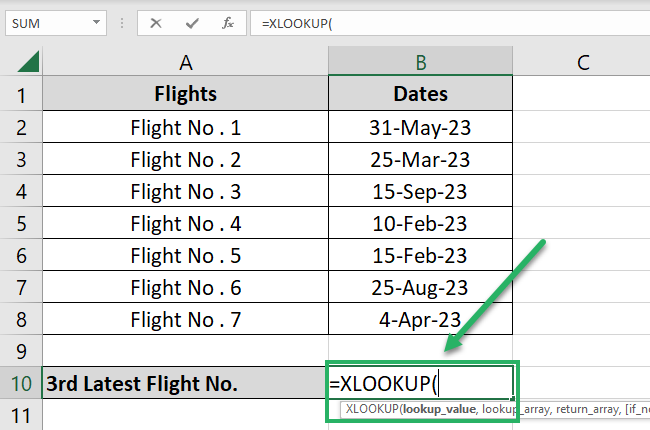Viewport: 650px width, 430px height.
Task: Click the Flights header cell
Action: (x=186, y=96)
